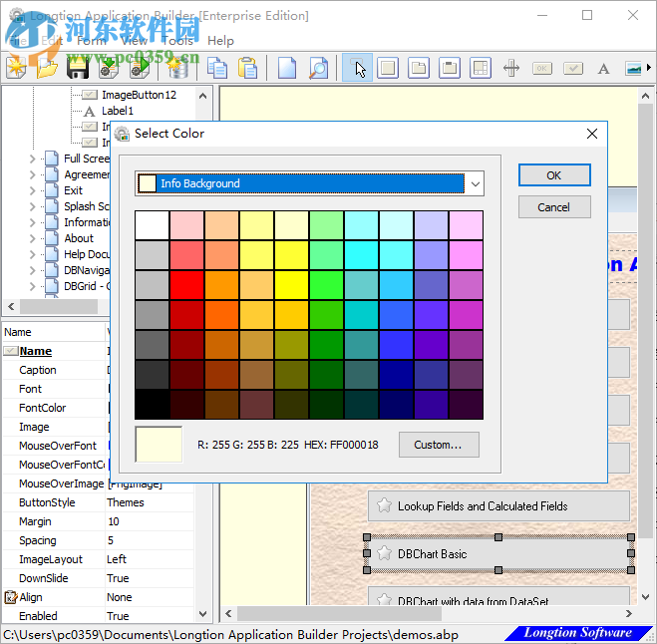Click the ImageLayout value Left
The width and height of the screenshot is (657, 644).
point(117,559)
